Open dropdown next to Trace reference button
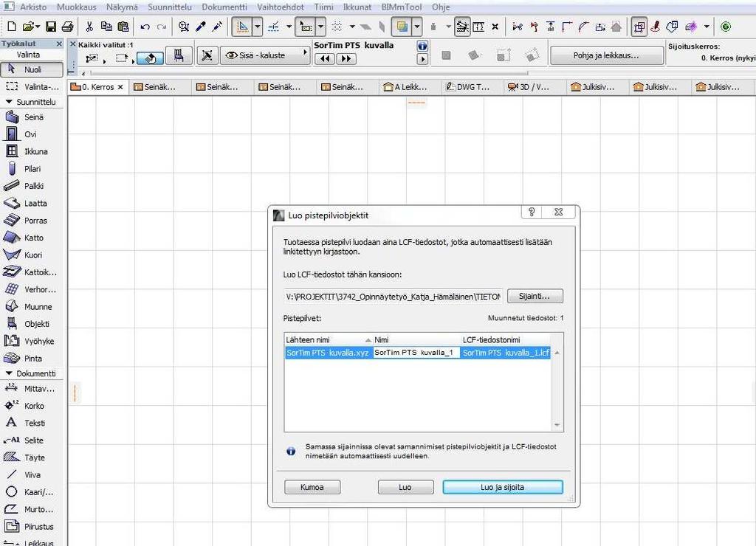Image resolution: width=756 pixels, height=546 pixels. point(416,27)
